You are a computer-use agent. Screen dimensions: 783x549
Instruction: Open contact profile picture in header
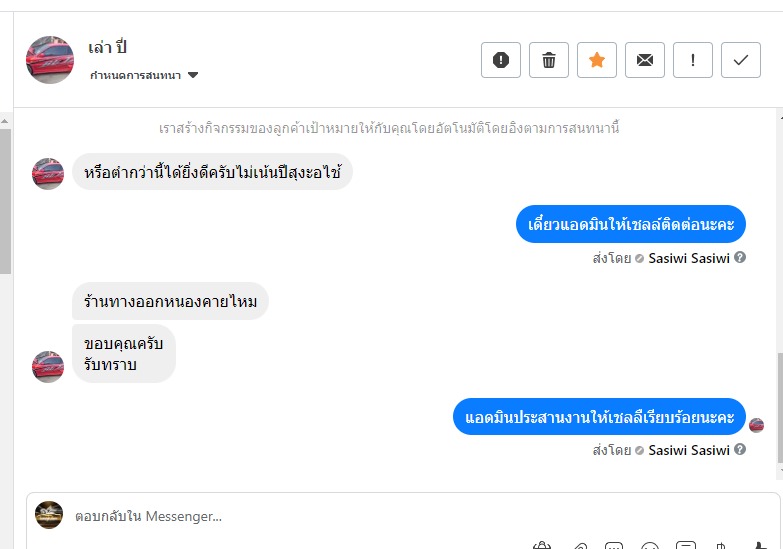(49, 60)
